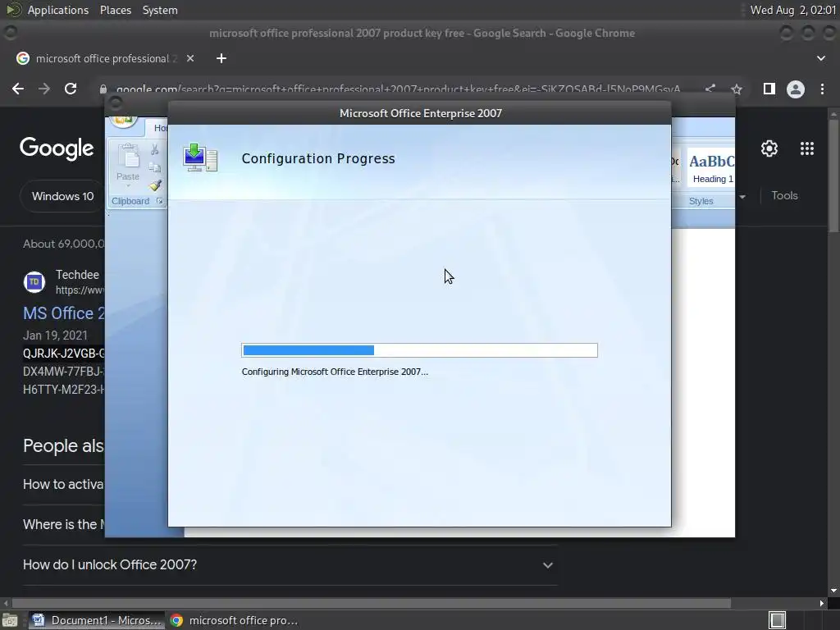The image size is (840, 630).
Task: Click Chrome's back navigation arrow
Action: coord(18,89)
